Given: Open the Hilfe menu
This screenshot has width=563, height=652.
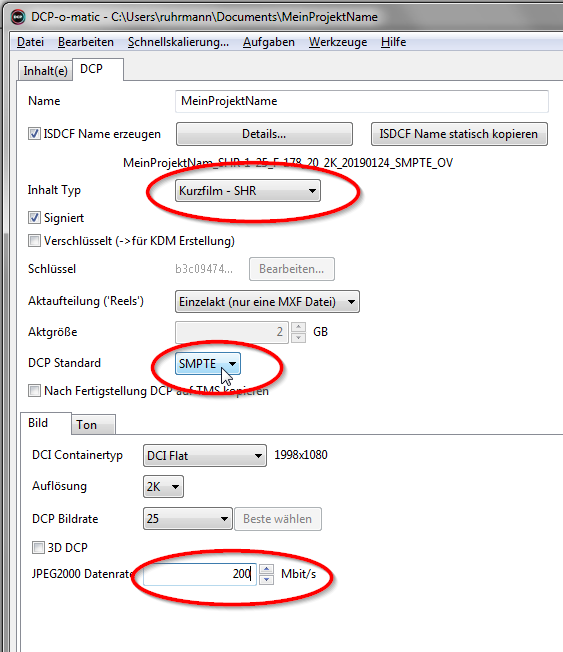Looking at the screenshot, I should click(393, 42).
